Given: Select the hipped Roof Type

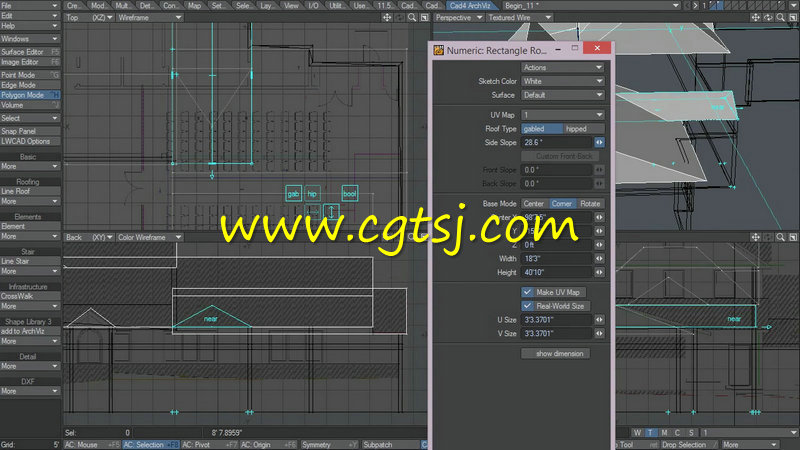Looking at the screenshot, I should (x=584, y=129).
